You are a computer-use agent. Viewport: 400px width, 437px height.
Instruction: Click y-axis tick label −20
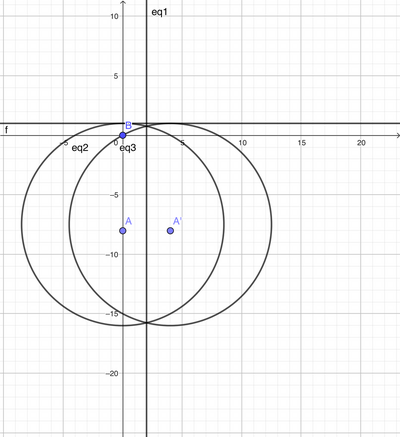point(112,373)
